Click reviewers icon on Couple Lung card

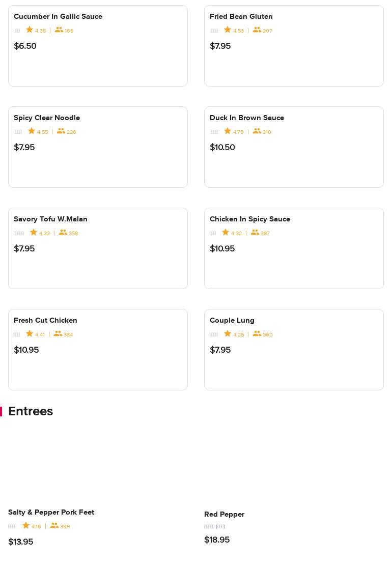pyautogui.click(x=257, y=334)
